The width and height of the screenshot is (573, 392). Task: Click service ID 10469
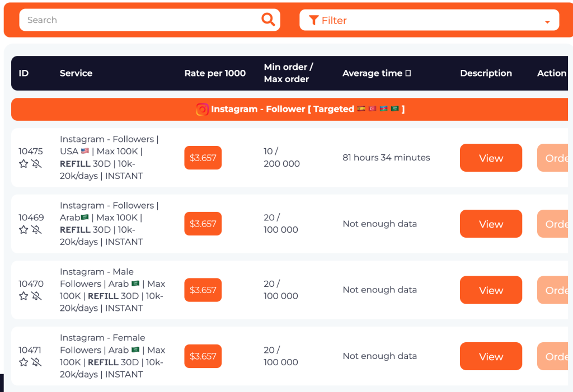click(x=31, y=218)
